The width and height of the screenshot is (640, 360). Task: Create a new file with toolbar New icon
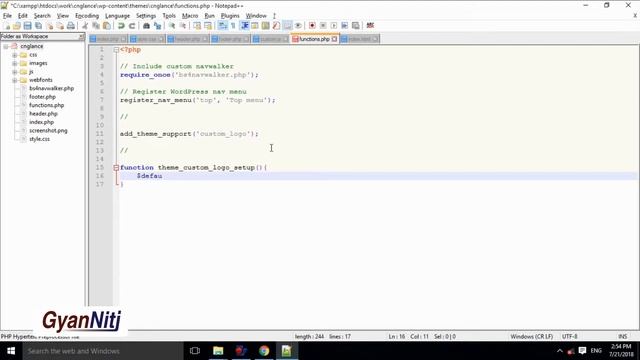tap(7, 26)
